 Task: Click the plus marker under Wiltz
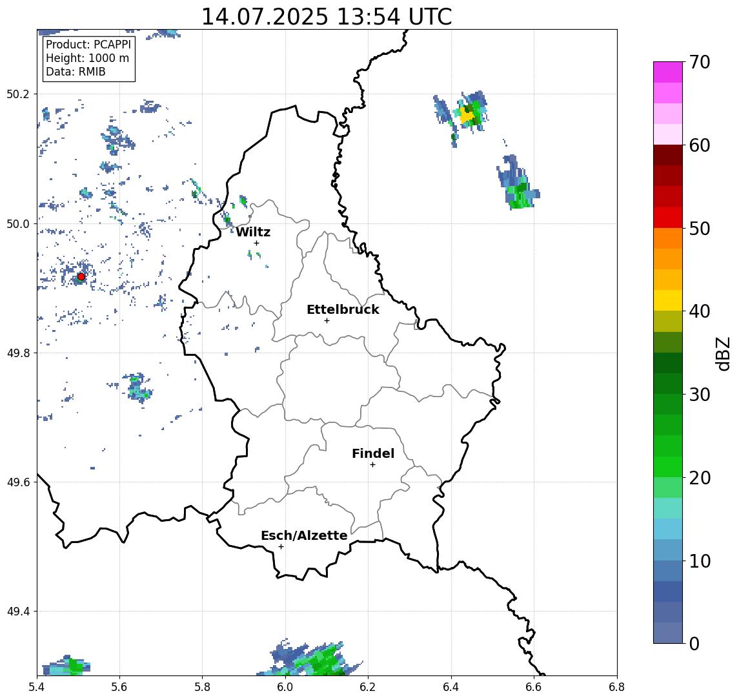coord(256,243)
